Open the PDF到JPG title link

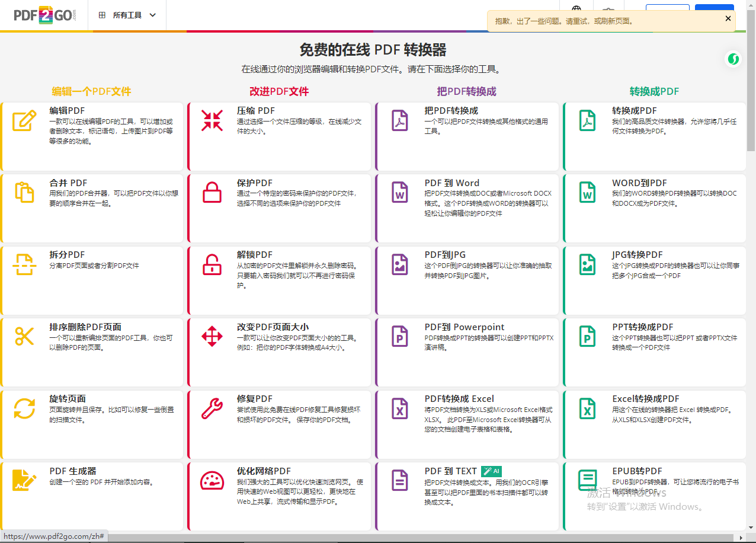(x=445, y=255)
